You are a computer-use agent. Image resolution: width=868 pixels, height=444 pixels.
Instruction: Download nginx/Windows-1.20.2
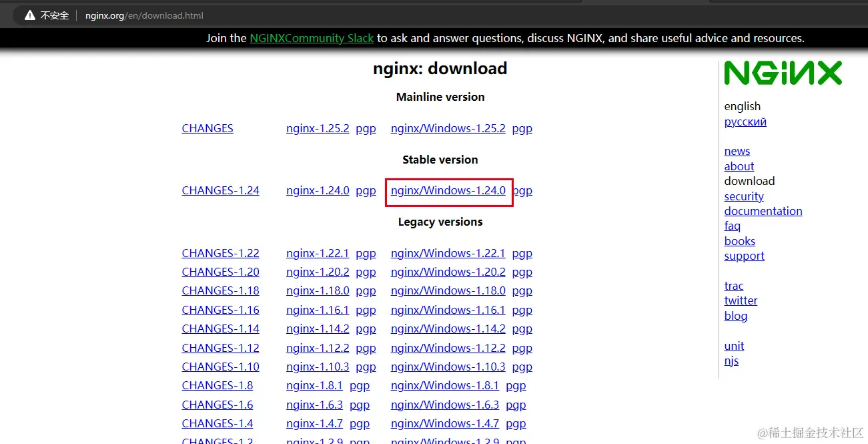448,272
